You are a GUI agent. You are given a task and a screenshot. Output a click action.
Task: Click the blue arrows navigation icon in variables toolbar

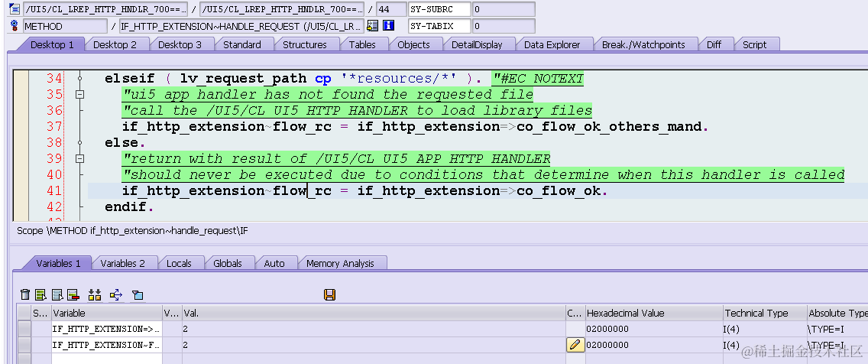point(115,294)
